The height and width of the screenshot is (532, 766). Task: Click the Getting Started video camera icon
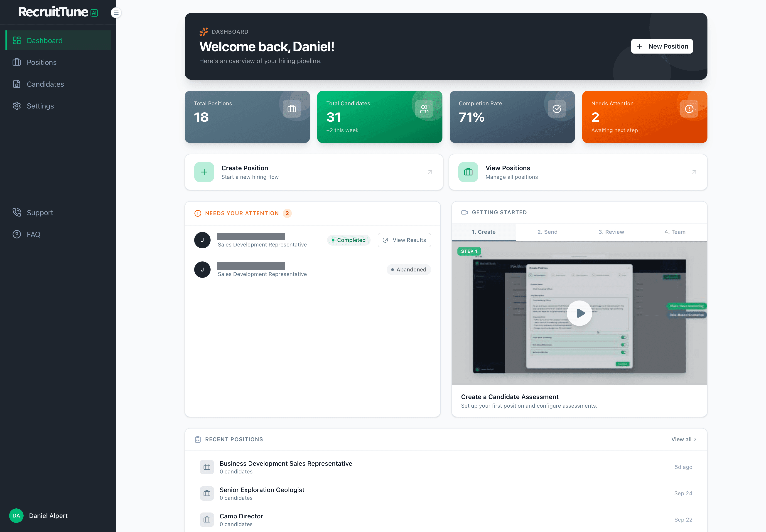click(464, 212)
